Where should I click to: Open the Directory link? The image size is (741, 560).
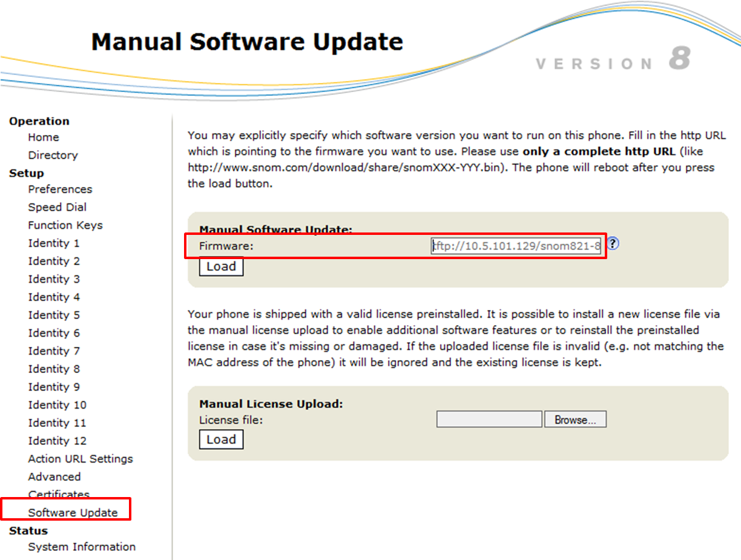click(x=53, y=155)
